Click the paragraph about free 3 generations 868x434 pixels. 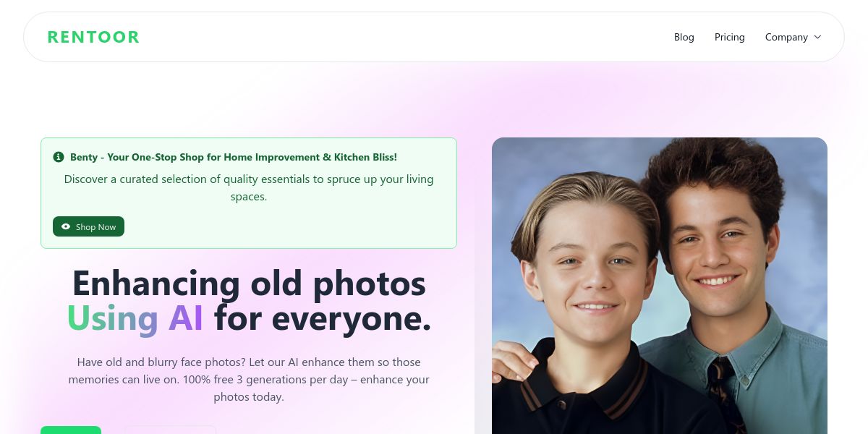coord(249,379)
